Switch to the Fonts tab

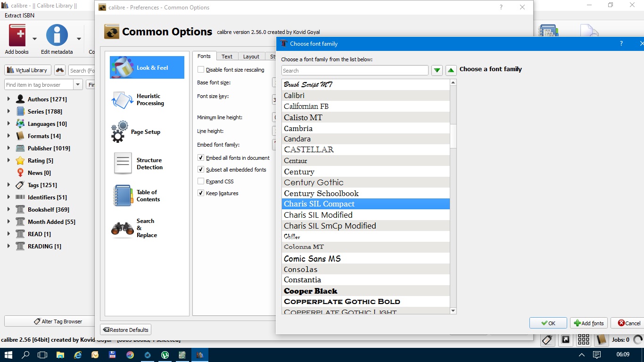tap(204, 56)
